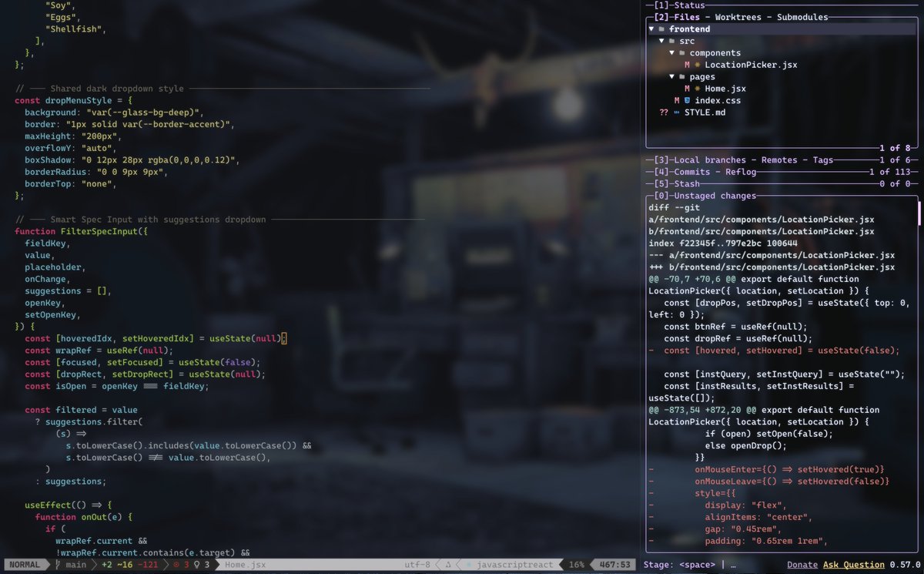Image resolution: width=924 pixels, height=574 pixels.
Task: Click the 'const dropMenuStyle = {' line
Action: tap(74, 101)
